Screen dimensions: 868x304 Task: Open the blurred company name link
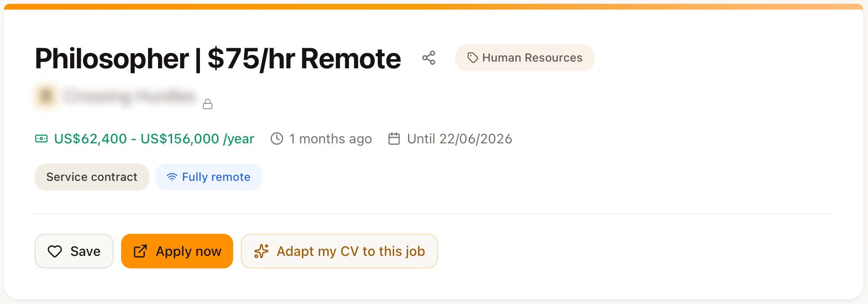coord(130,96)
